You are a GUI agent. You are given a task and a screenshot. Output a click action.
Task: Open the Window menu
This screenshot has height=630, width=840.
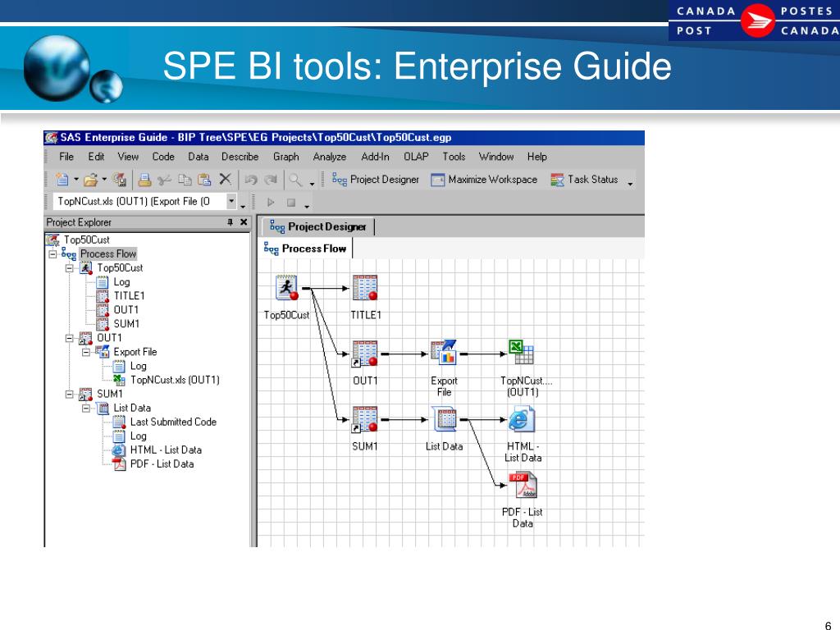click(496, 157)
